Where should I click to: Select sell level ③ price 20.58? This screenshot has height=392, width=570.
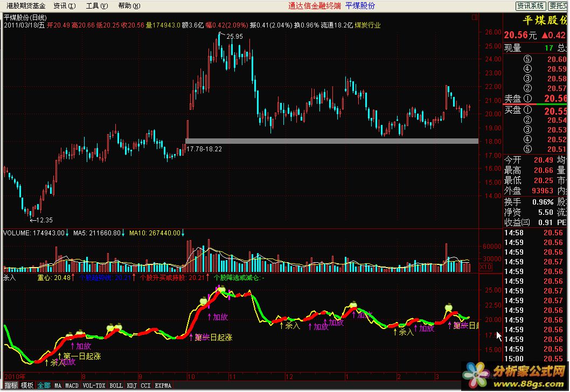pos(557,79)
